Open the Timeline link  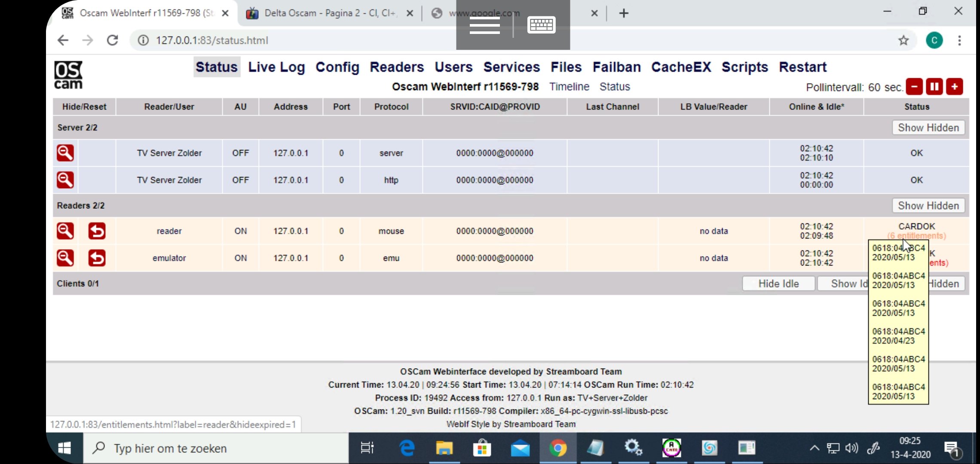point(569,87)
